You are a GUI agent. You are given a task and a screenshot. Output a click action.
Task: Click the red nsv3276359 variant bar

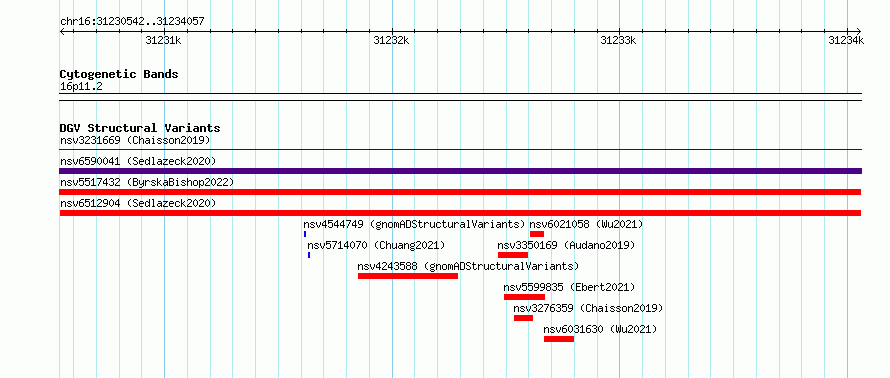pos(524,318)
